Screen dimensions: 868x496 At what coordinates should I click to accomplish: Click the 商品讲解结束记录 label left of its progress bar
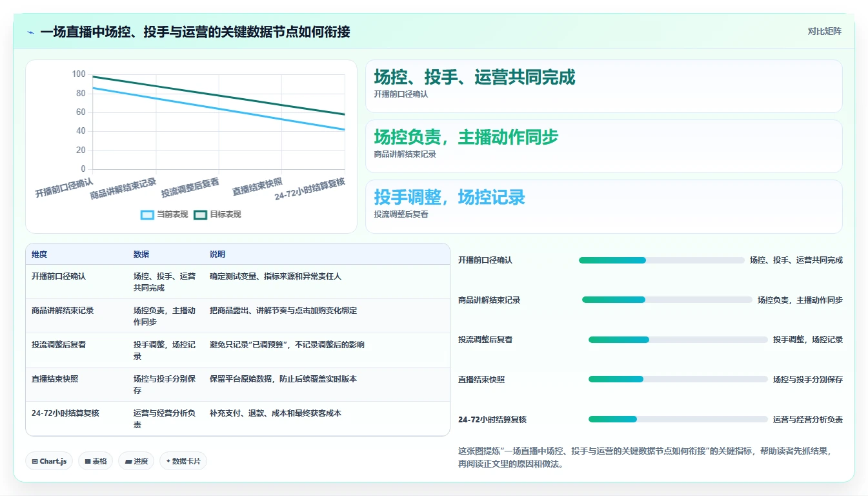pos(489,300)
